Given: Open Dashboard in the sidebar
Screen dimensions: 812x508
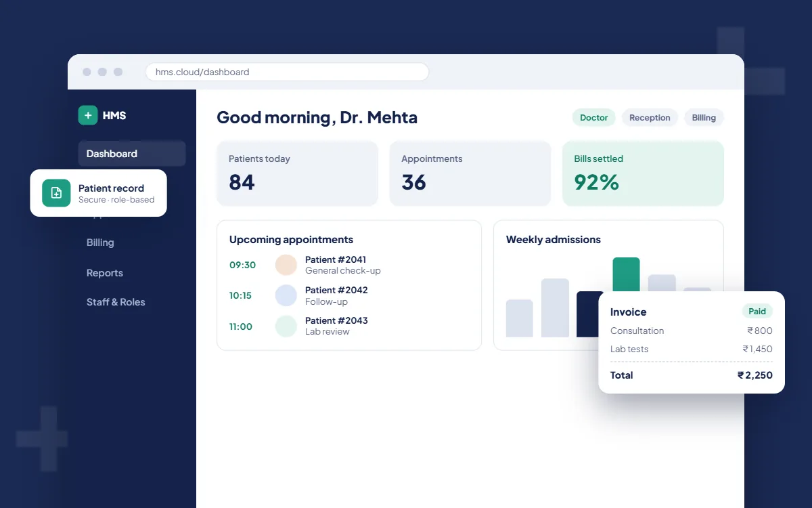Looking at the screenshot, I should pos(132,154).
